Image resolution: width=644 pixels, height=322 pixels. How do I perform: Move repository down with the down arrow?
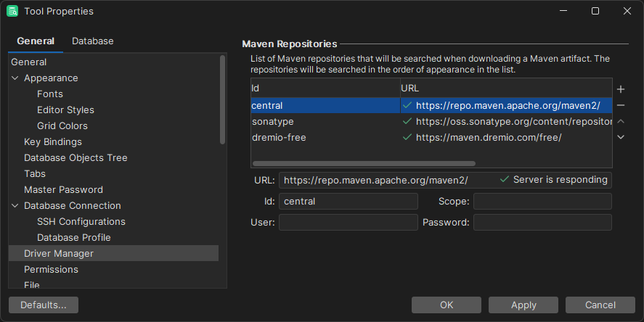click(621, 137)
